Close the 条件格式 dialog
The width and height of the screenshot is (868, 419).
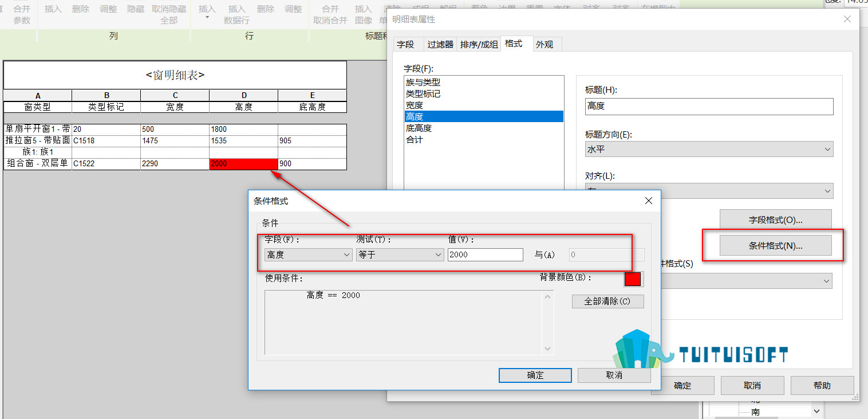click(649, 201)
